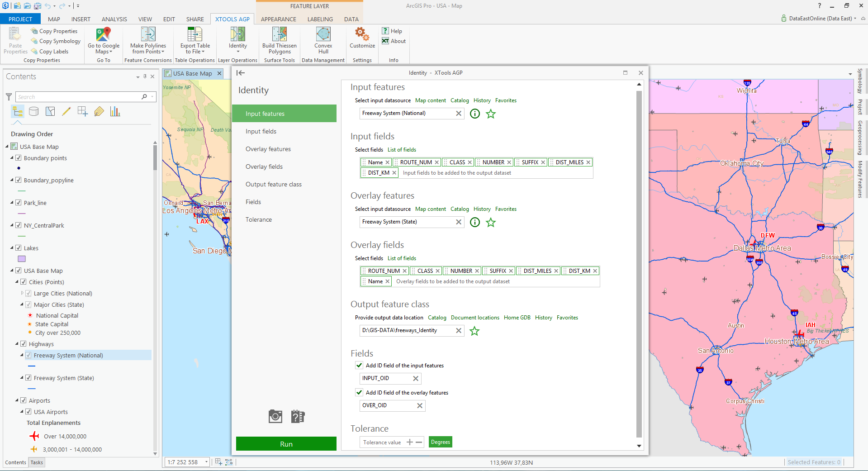Click the Lakes purple symbol swatch
The width and height of the screenshot is (868, 471).
22,259
